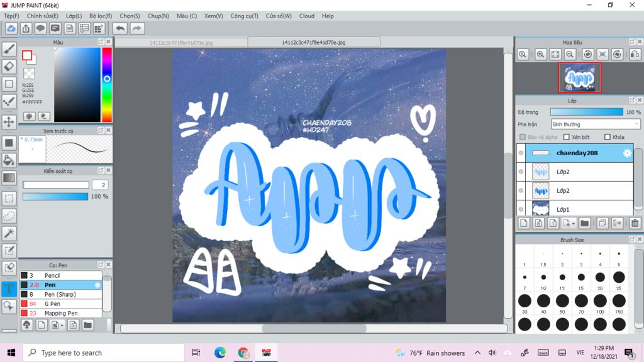The height and width of the screenshot is (362, 644).
Task: Open the Pen brush settings gear
Action: (x=97, y=285)
